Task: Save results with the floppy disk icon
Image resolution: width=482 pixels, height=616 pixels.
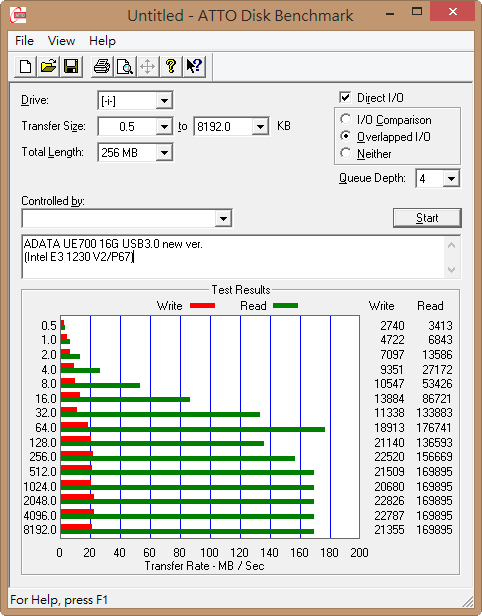Action: pyautogui.click(x=71, y=66)
